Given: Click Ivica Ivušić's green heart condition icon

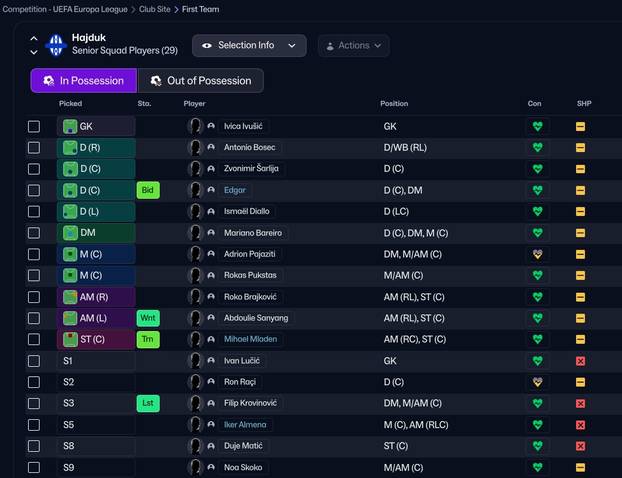Looking at the screenshot, I should pyautogui.click(x=537, y=127).
